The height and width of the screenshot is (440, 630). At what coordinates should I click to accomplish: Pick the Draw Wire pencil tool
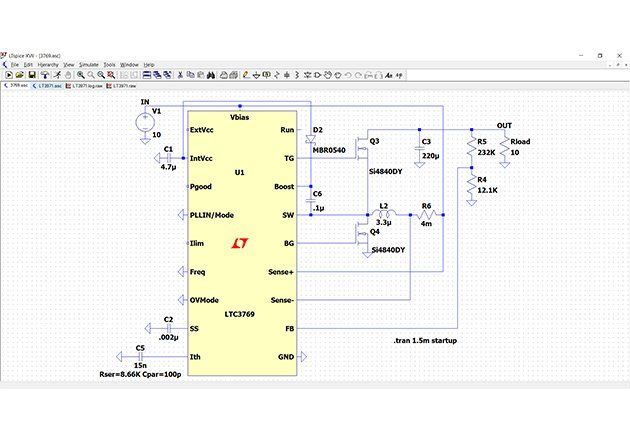(244, 74)
